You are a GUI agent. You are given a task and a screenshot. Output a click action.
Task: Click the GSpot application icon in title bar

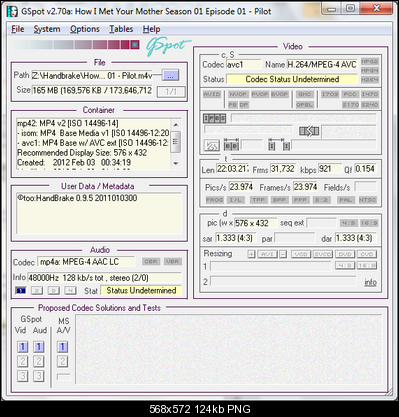12,11
